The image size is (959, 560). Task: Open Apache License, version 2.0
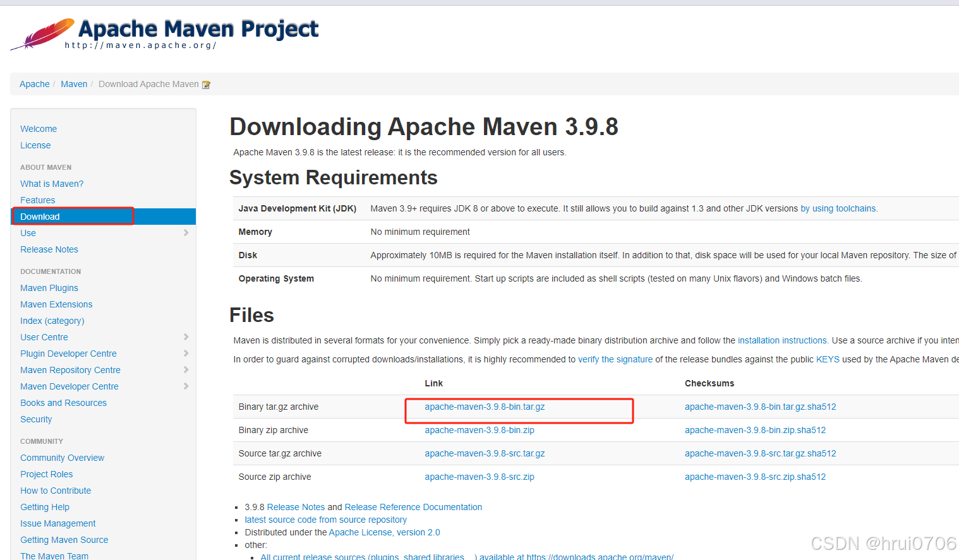pos(384,532)
